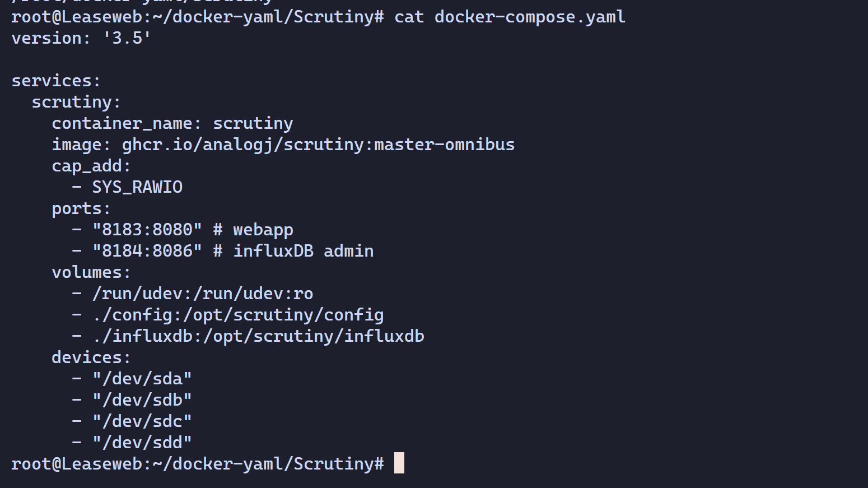Click the 'devices:' key
Viewport: 868px width, 488px height.
[91, 357]
